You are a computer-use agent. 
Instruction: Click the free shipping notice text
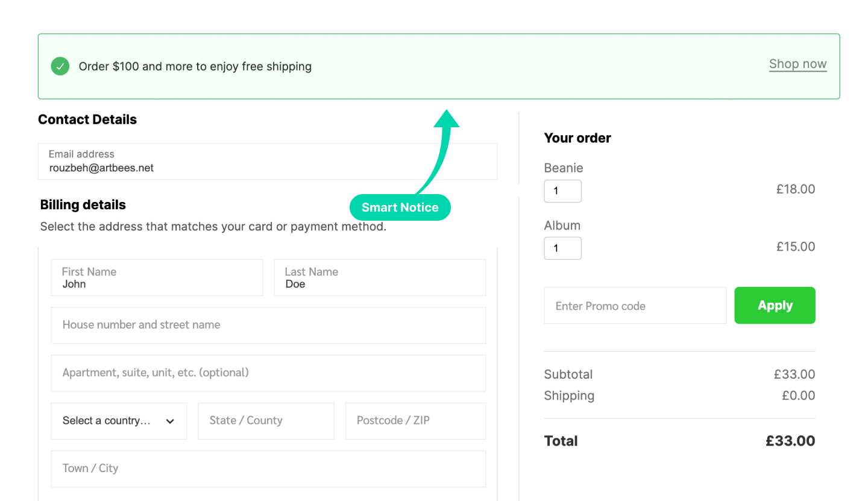click(x=195, y=66)
